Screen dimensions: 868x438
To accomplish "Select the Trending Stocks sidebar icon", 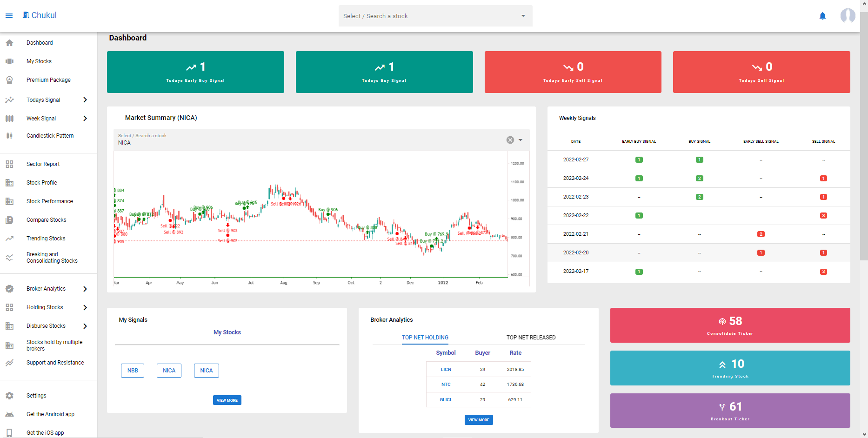I will pos(10,238).
